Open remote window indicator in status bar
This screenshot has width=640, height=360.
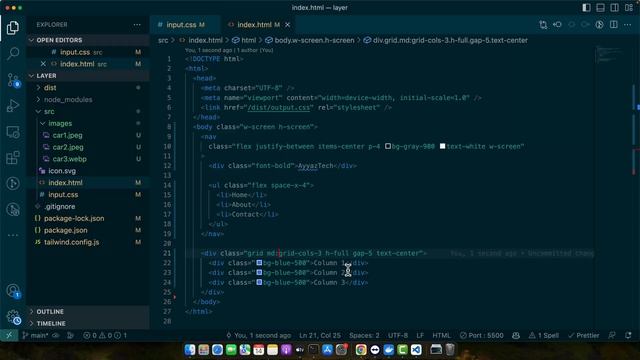[x=9, y=336]
